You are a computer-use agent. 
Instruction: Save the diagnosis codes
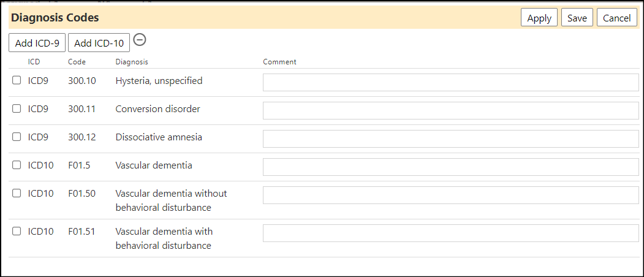(577, 18)
